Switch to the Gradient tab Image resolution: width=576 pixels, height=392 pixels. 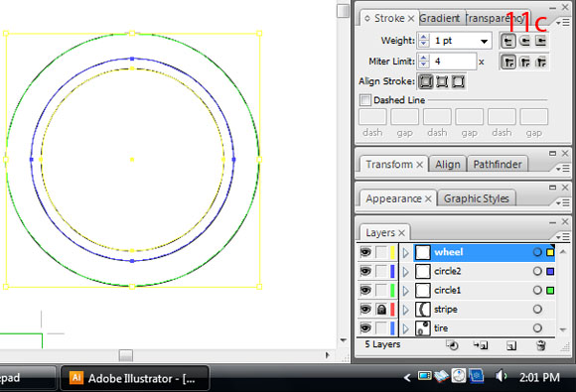coord(440,18)
